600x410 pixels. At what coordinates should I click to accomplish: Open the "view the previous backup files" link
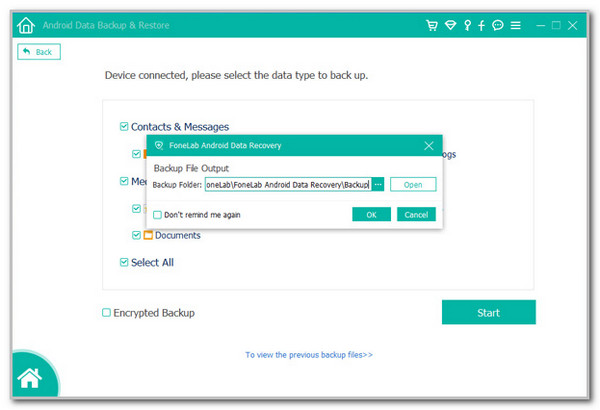(x=309, y=355)
